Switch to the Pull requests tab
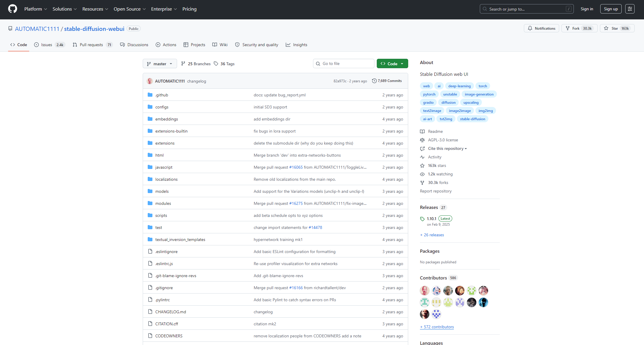The height and width of the screenshot is (345, 644). tap(93, 45)
